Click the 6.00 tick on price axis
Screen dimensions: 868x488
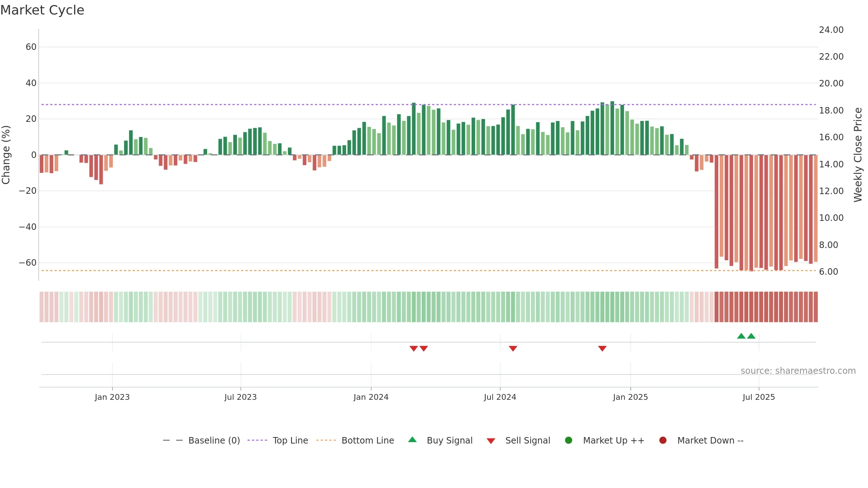click(828, 272)
